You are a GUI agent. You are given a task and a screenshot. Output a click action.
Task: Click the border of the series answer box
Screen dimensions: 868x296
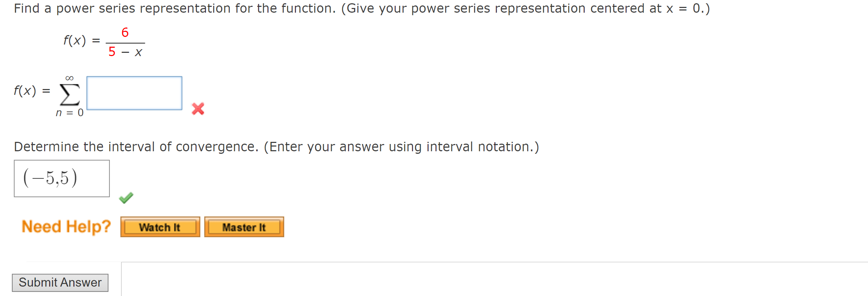[x=134, y=77]
